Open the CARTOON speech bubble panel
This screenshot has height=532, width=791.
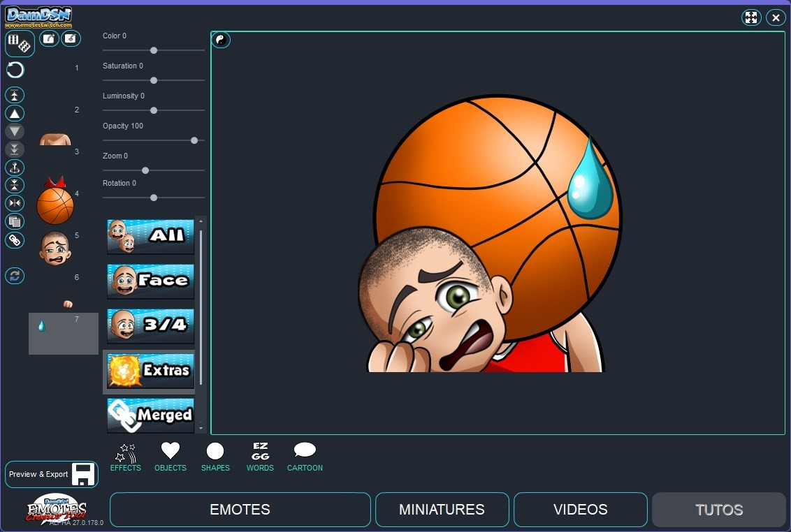305,456
